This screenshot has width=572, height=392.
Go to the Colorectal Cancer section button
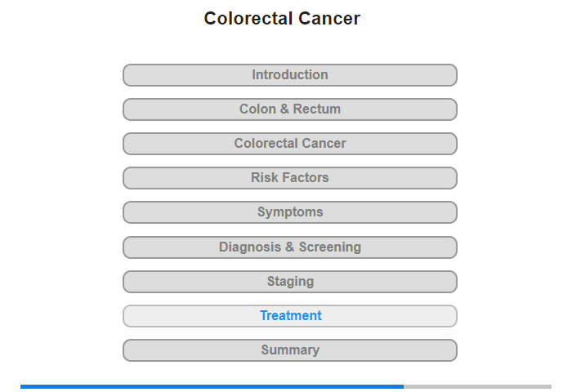tap(289, 144)
